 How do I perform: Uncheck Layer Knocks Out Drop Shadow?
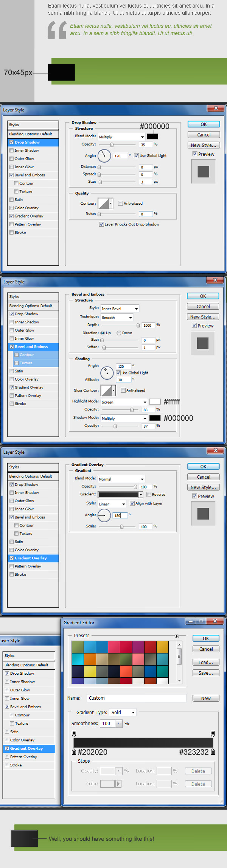pyautogui.click(x=101, y=224)
